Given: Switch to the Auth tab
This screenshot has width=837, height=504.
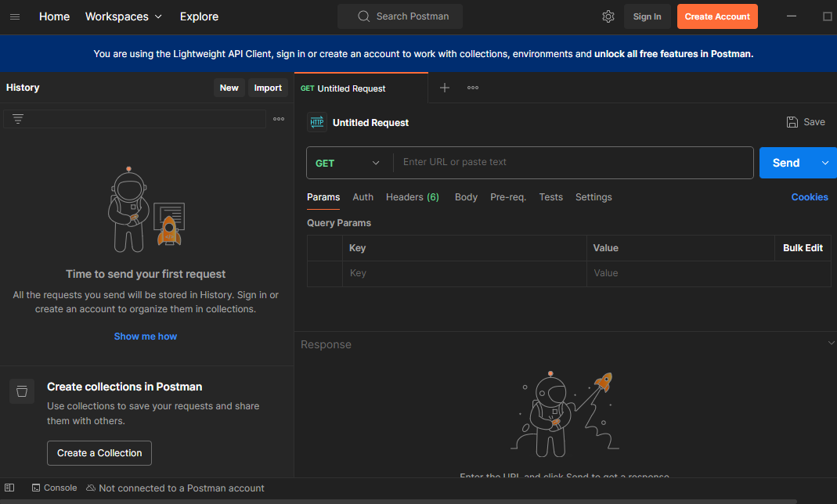Looking at the screenshot, I should coord(363,196).
